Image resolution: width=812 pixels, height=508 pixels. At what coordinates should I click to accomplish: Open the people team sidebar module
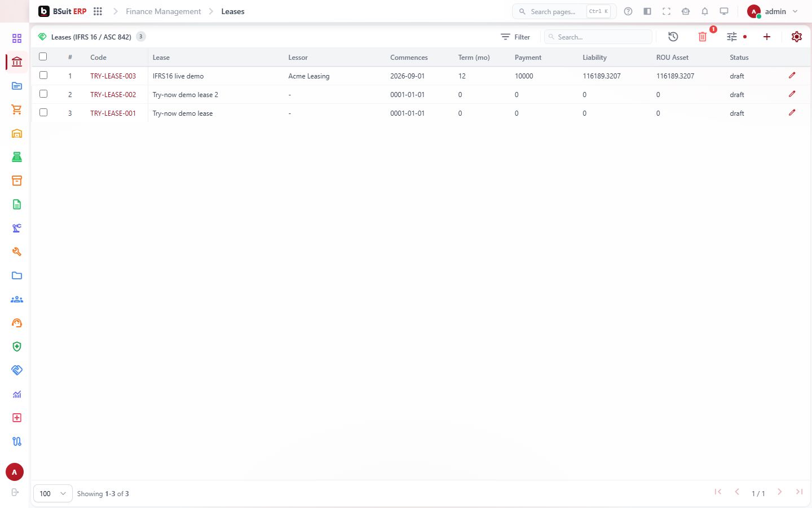tap(17, 299)
